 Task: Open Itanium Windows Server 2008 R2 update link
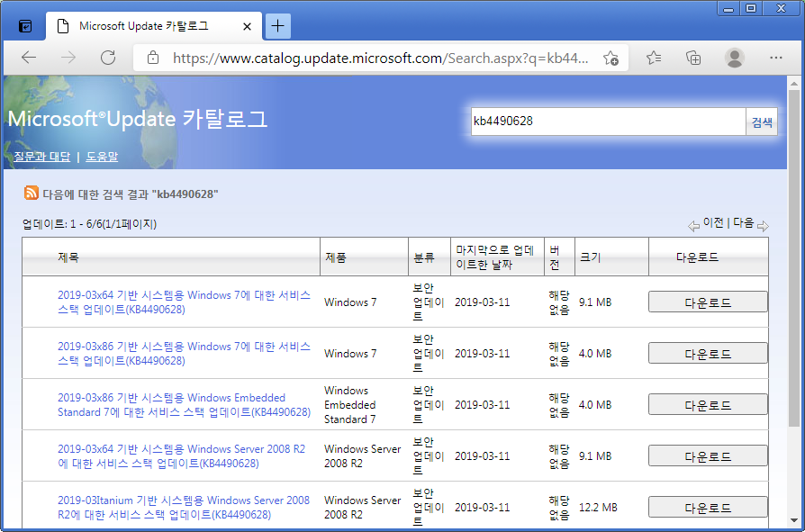click(x=184, y=508)
